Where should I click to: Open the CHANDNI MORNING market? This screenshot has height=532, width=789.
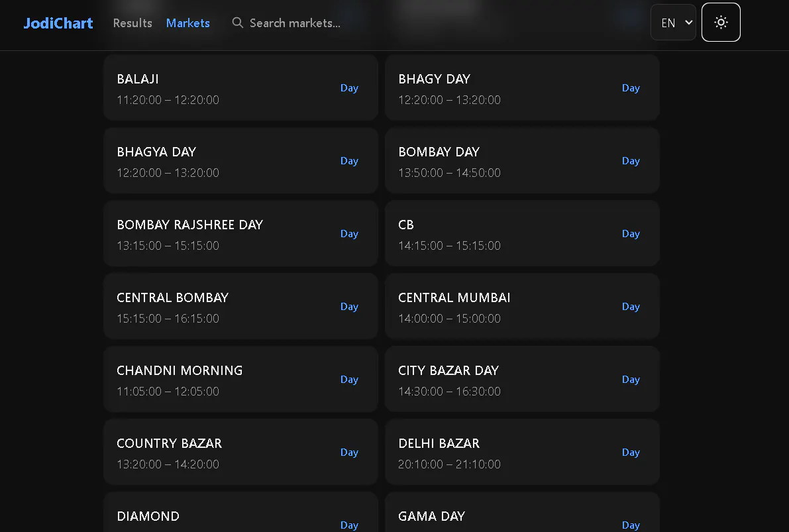tap(240, 379)
